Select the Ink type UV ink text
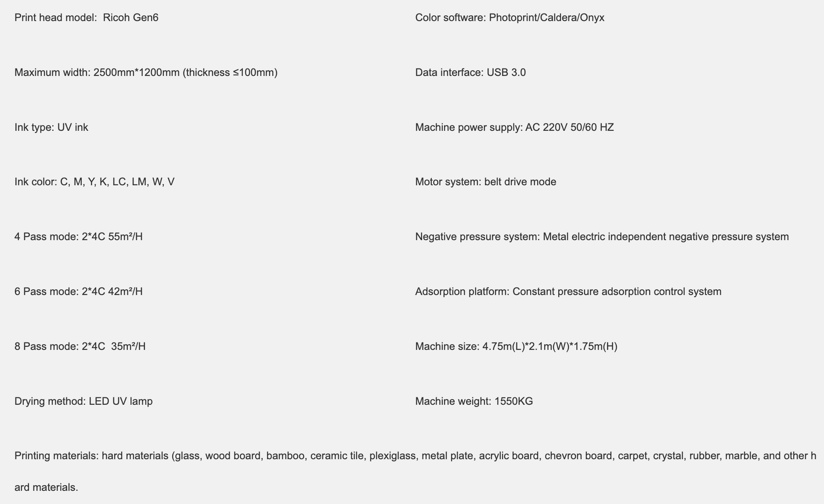 [x=51, y=127]
